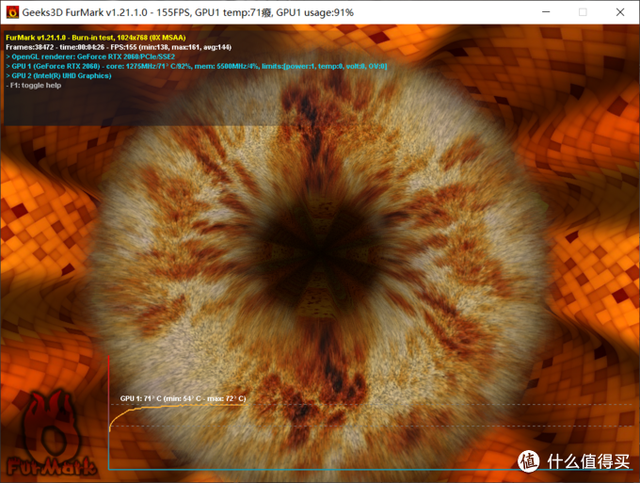Screen dimensions: 640x483
Task: Click the 'GPU 1 (GeForce RTX 2060)' core info line
Action: (196, 66)
